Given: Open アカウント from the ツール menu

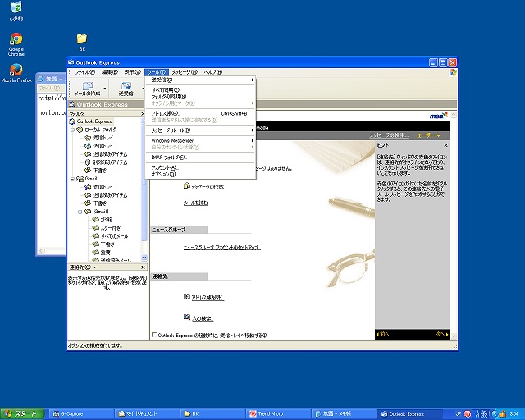Looking at the screenshot, I should 200,167.
